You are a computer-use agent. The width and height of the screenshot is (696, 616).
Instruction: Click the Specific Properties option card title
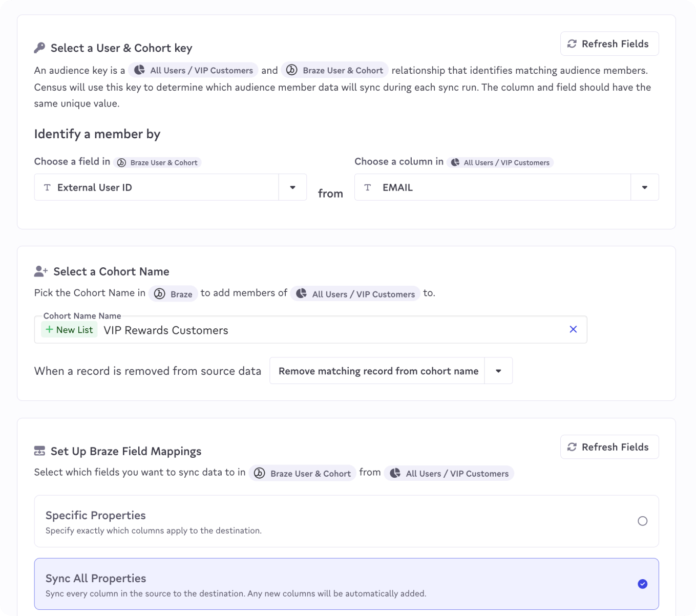96,515
